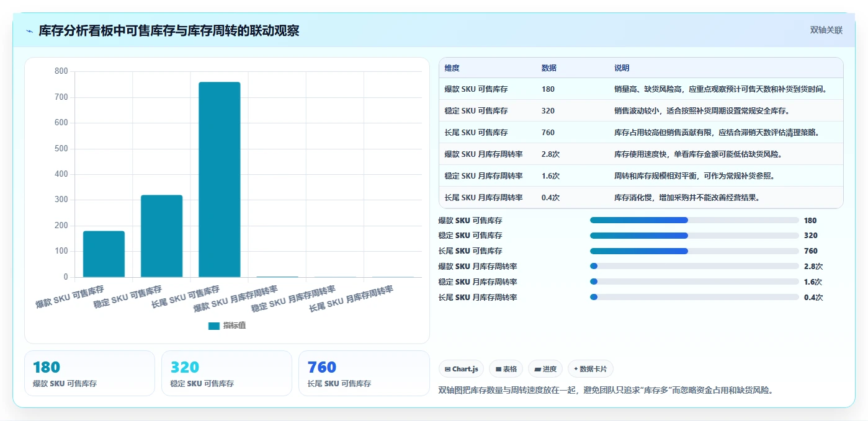Select the Chart.js tag
Viewport: 868px width, 421px height.
(x=462, y=369)
